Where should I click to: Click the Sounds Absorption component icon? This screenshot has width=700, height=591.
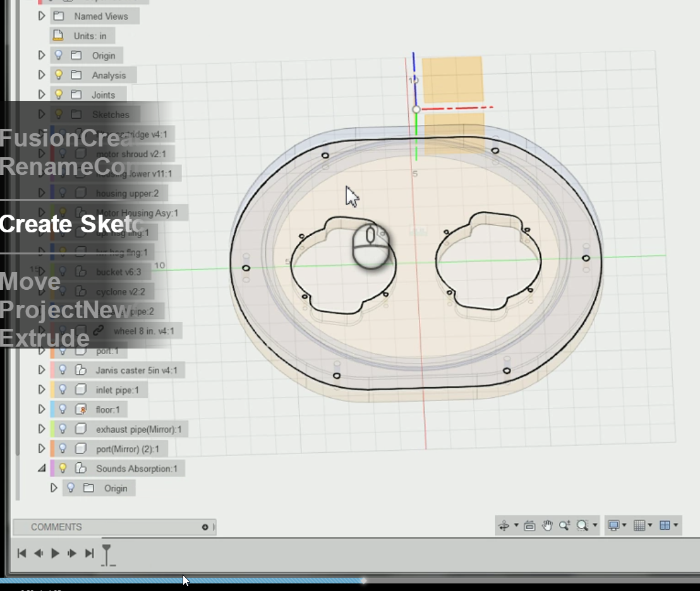pos(81,469)
